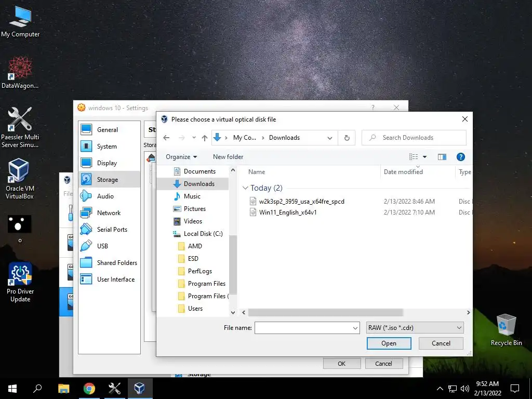The height and width of the screenshot is (399, 532).
Task: Open Documents in navigation tree
Action: (199, 171)
